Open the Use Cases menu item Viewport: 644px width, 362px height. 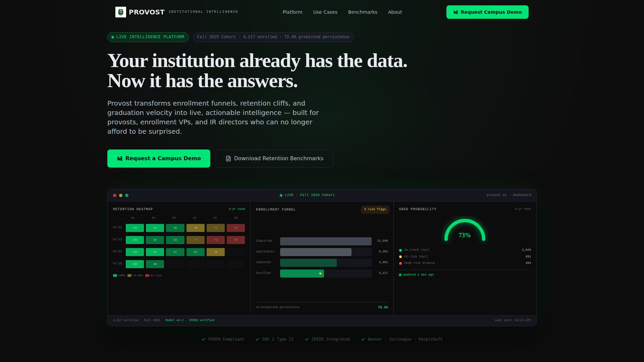tap(325, 12)
